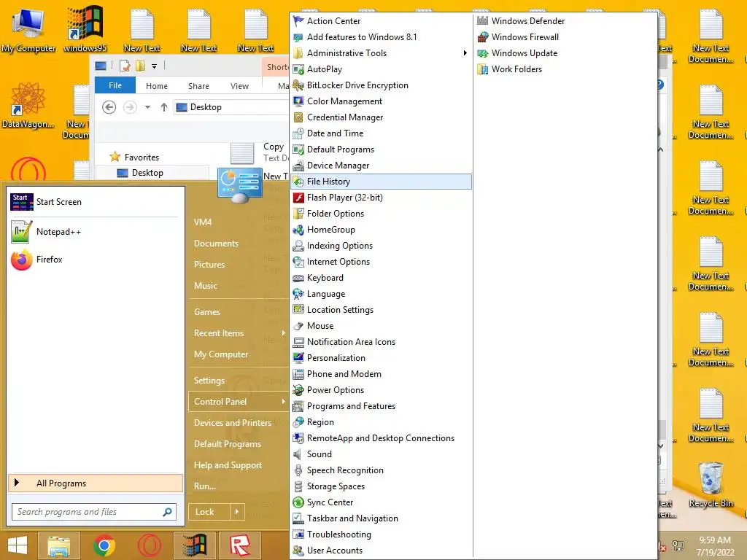Click Desktop address bar in Explorer
747x560 pixels.
point(231,107)
